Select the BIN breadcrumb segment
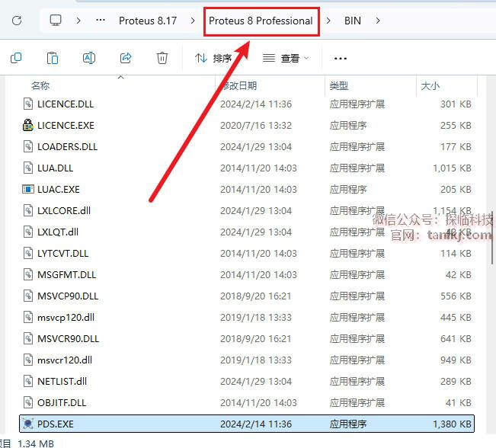The height and width of the screenshot is (448, 496). click(x=353, y=21)
